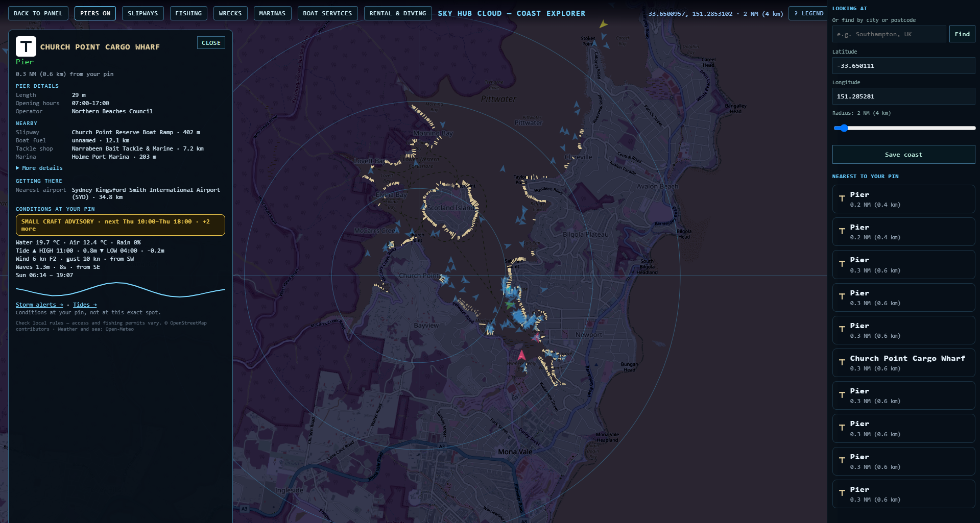Toggle the Wrecks layer
Viewport: 980px width, 523px height.
[x=230, y=13]
